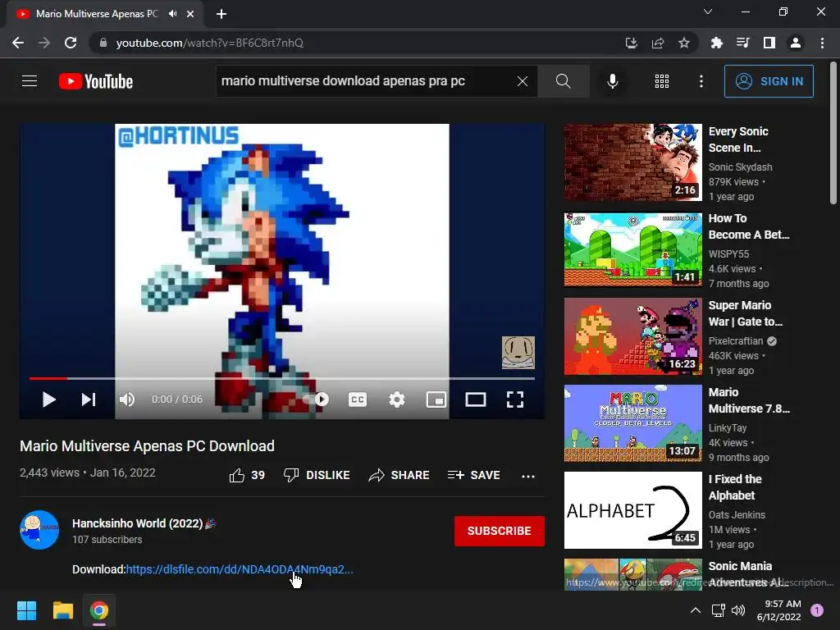The height and width of the screenshot is (630, 840).
Task: Seek on the video progress bar
Action: coord(282,378)
